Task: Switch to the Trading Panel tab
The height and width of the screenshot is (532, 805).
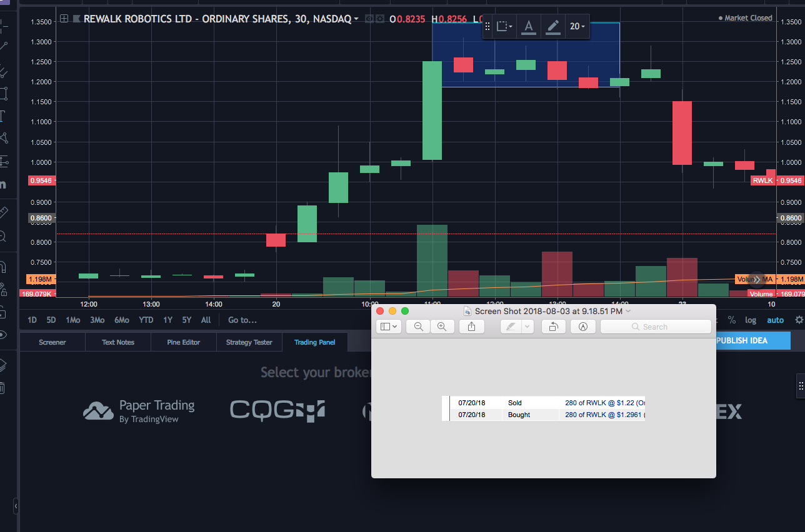Action: [315, 342]
